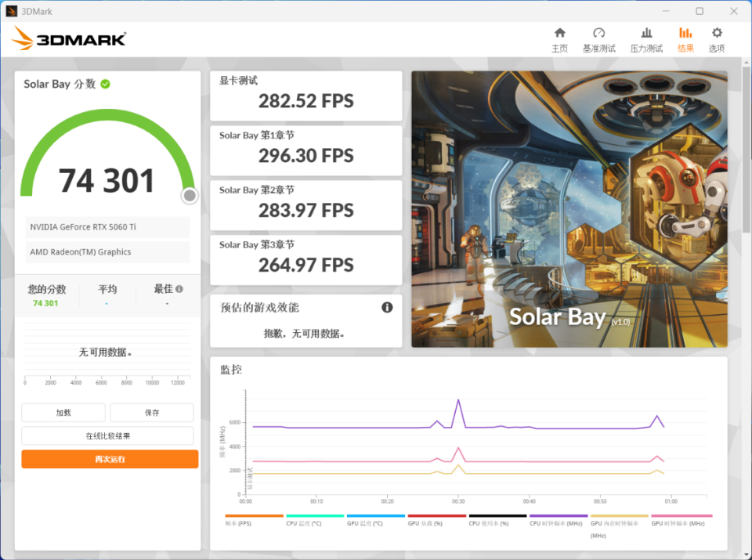The width and height of the screenshot is (752, 560).
Task: Toggle the GPU 温度 blue legend swatch
Action: [376, 516]
